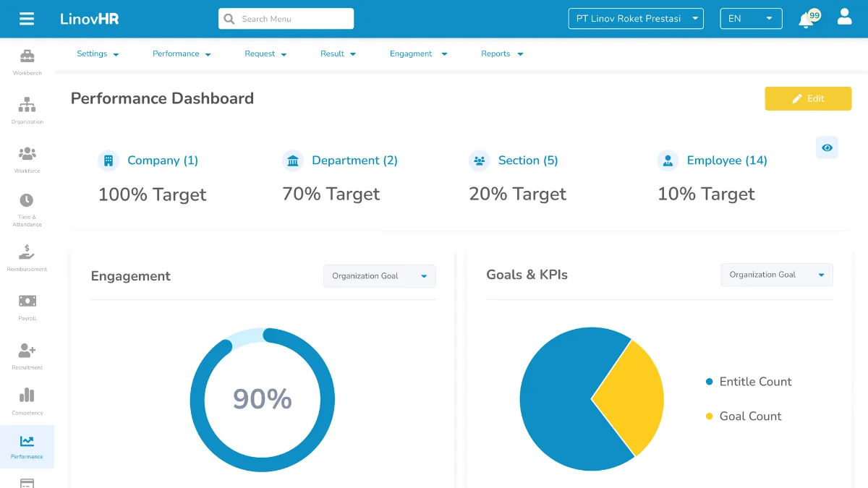The image size is (868, 488).
Task: Toggle the eye visibility icon on dashboard summary
Action: (x=827, y=147)
